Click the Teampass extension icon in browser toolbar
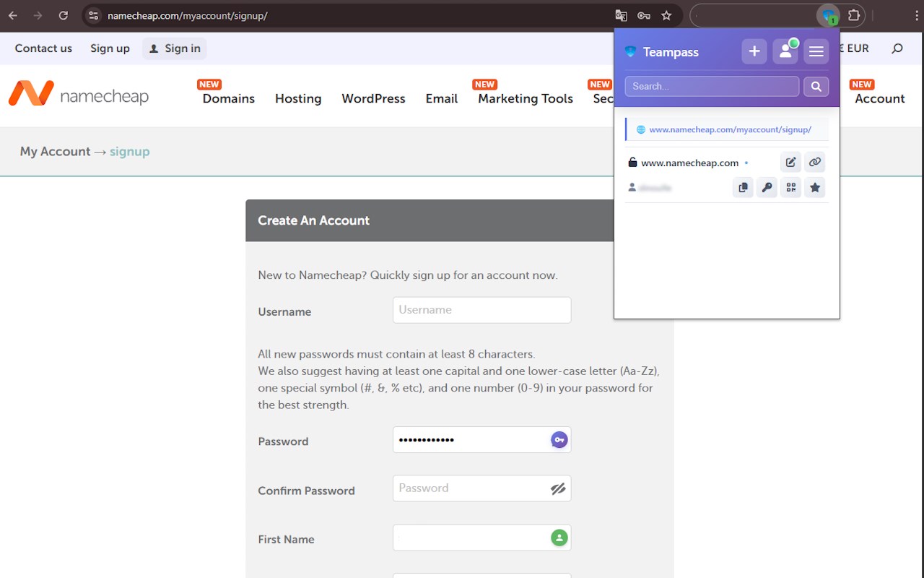The image size is (924, 578). pos(829,15)
